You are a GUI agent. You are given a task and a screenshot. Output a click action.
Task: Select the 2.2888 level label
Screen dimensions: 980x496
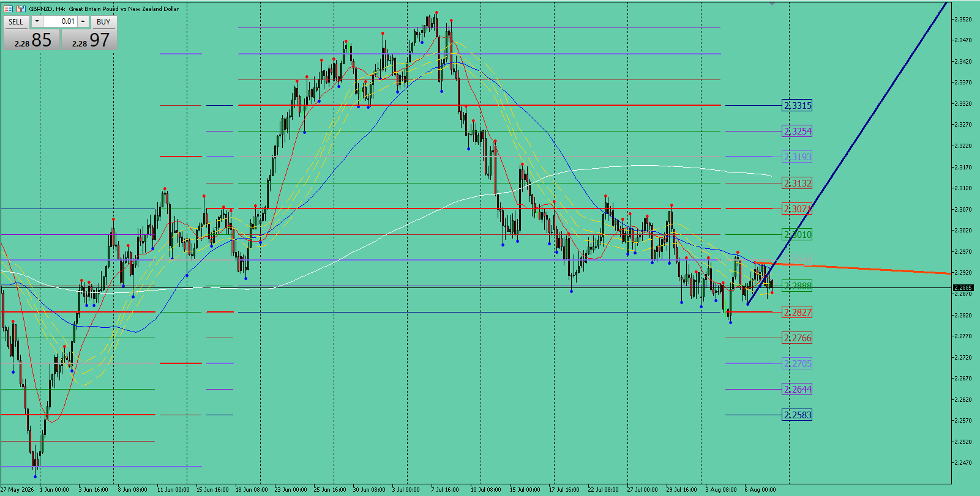tap(798, 286)
